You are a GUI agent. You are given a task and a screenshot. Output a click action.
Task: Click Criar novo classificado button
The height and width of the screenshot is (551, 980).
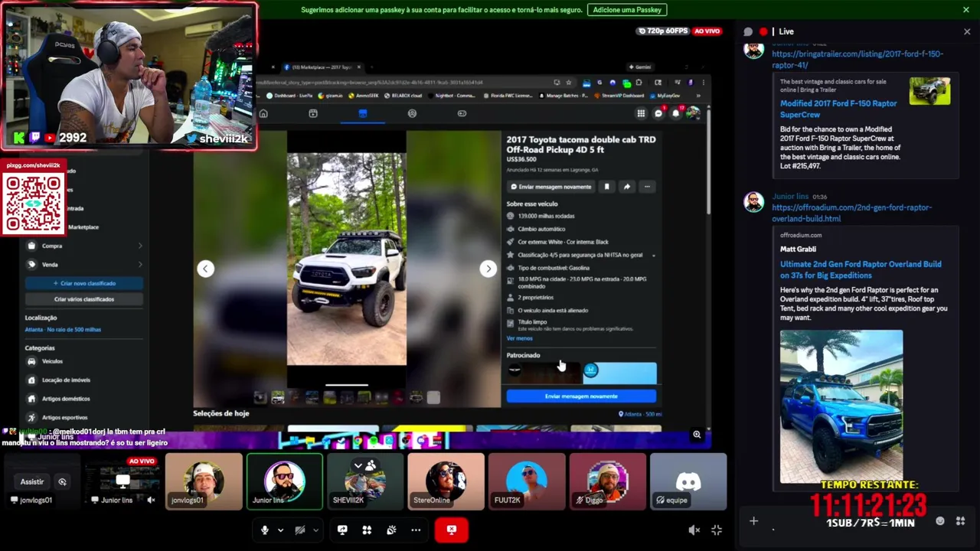tap(84, 283)
